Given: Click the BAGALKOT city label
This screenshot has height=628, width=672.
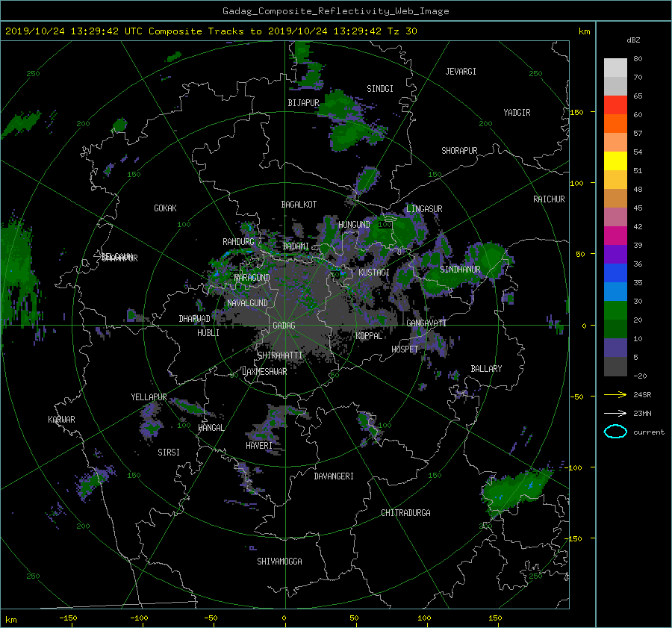Looking at the screenshot, I should [x=299, y=205].
